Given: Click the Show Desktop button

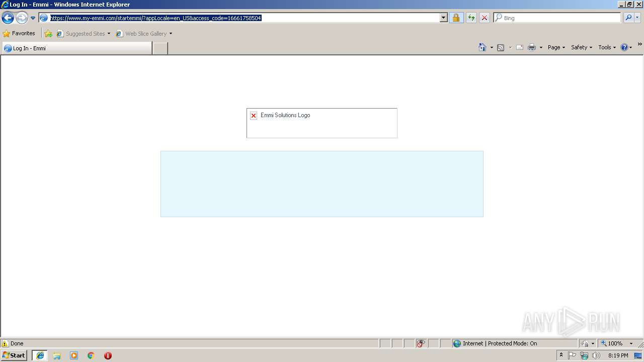Looking at the screenshot, I should click(x=638, y=355).
